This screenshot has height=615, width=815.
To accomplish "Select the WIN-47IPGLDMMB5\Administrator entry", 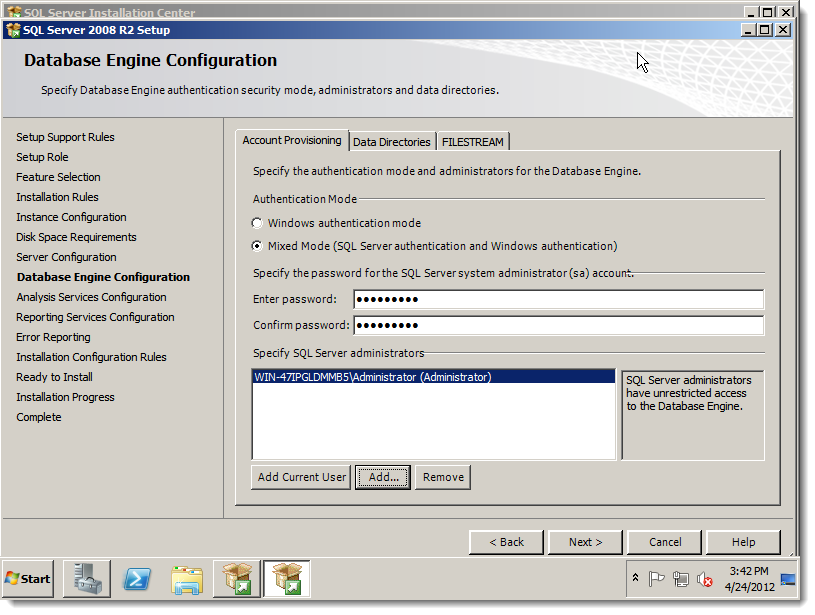I will pyautogui.click(x=433, y=377).
